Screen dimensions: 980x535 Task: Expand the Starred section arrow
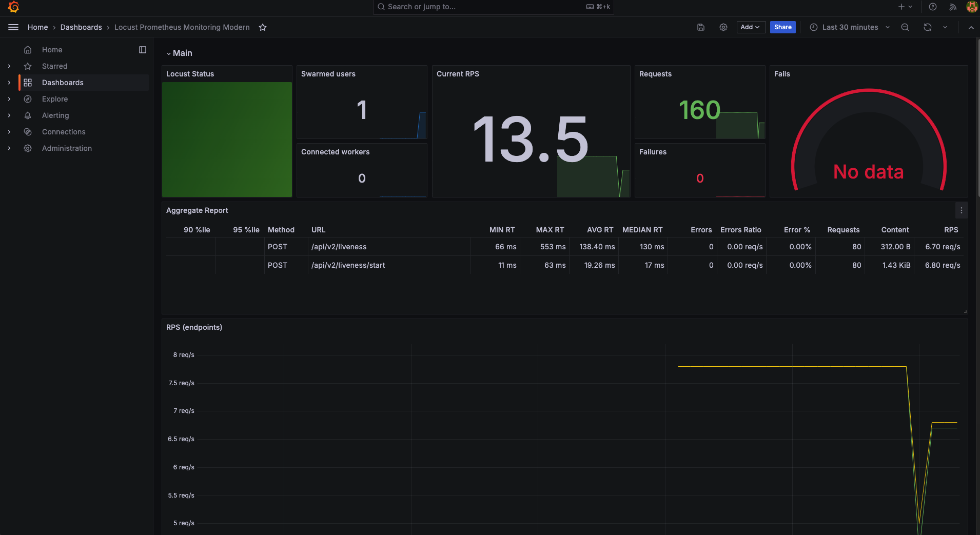(9, 66)
